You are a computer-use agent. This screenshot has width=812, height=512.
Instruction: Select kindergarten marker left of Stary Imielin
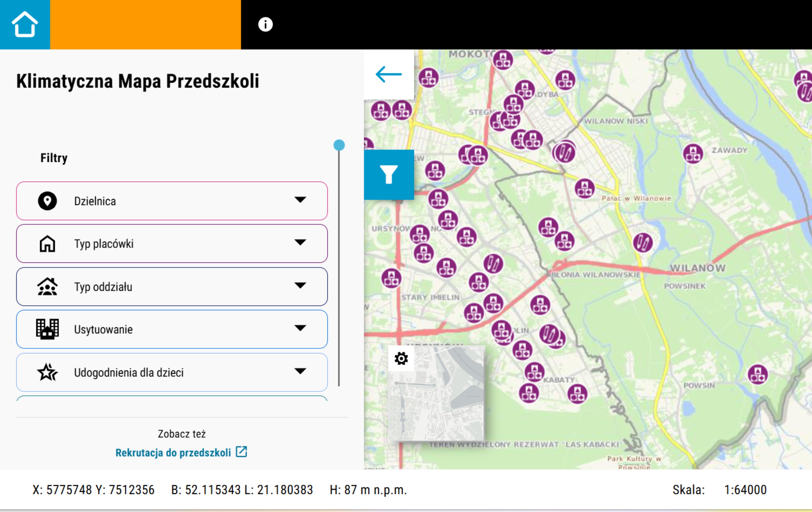pos(391,278)
